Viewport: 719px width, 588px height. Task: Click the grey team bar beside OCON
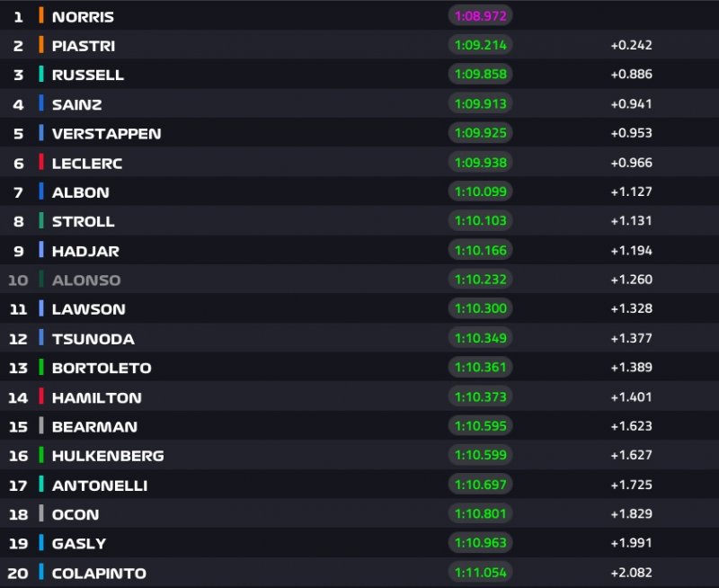[41, 513]
